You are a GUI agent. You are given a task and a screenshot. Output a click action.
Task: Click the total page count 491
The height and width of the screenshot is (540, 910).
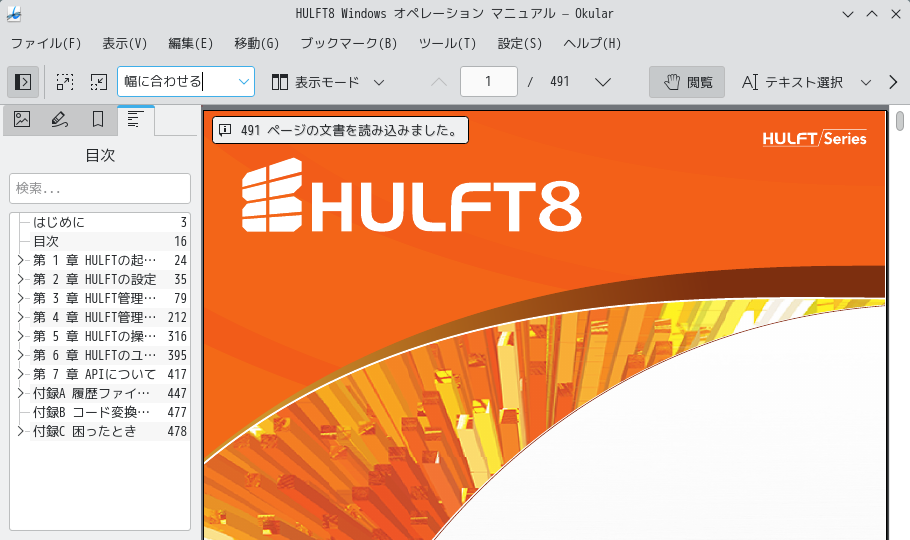(x=559, y=81)
